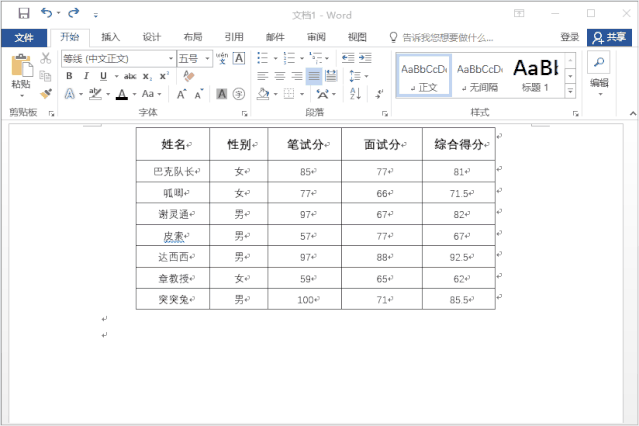Toggle strikethrough text formatting
The height and width of the screenshot is (426, 639).
tap(130, 76)
